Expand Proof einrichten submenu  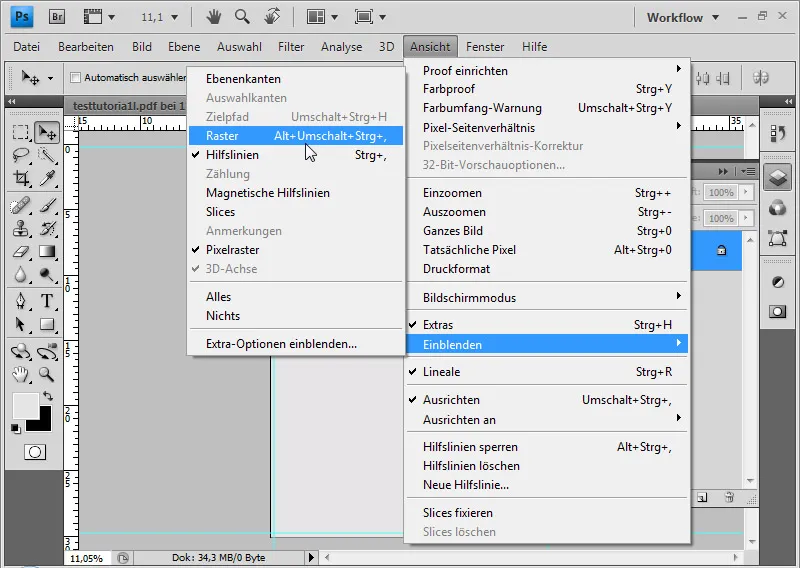547,70
